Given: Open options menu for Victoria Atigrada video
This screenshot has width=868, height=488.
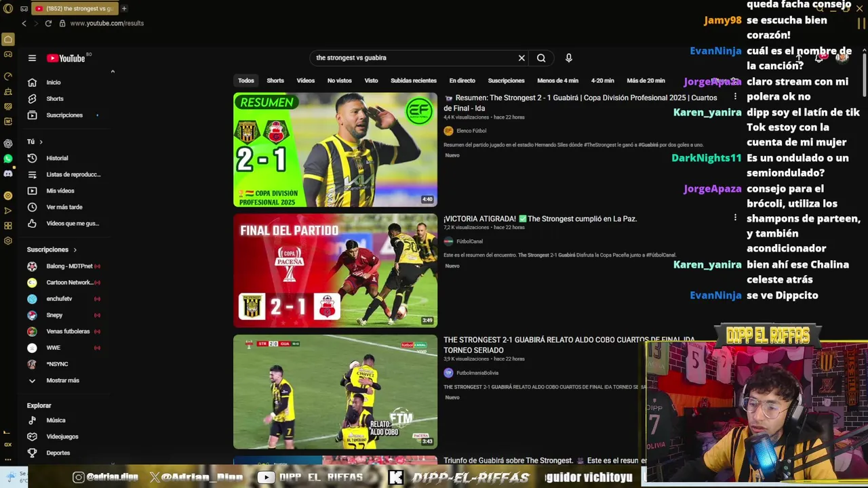Looking at the screenshot, I should point(735,218).
